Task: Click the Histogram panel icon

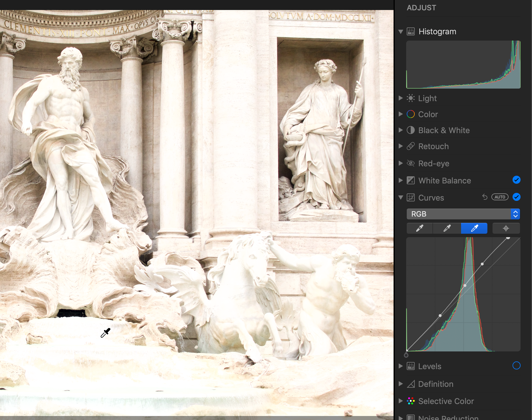Action: (411, 31)
